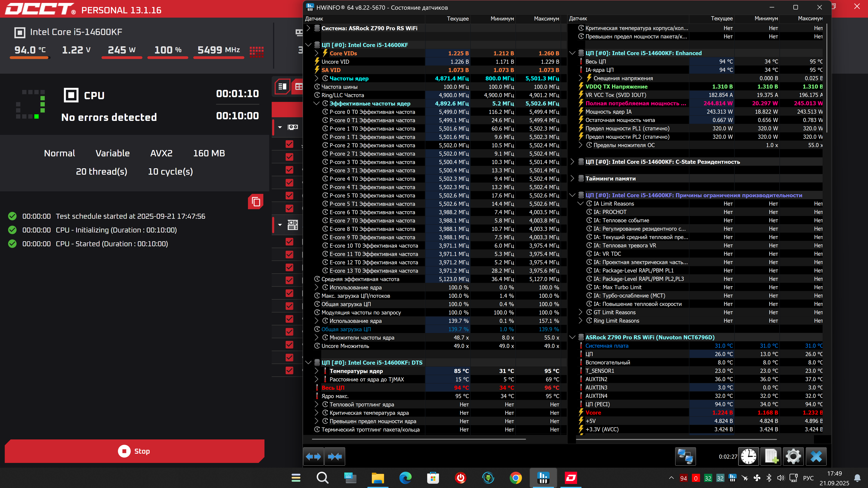Click the blue X close-sensors icon

[816, 457]
